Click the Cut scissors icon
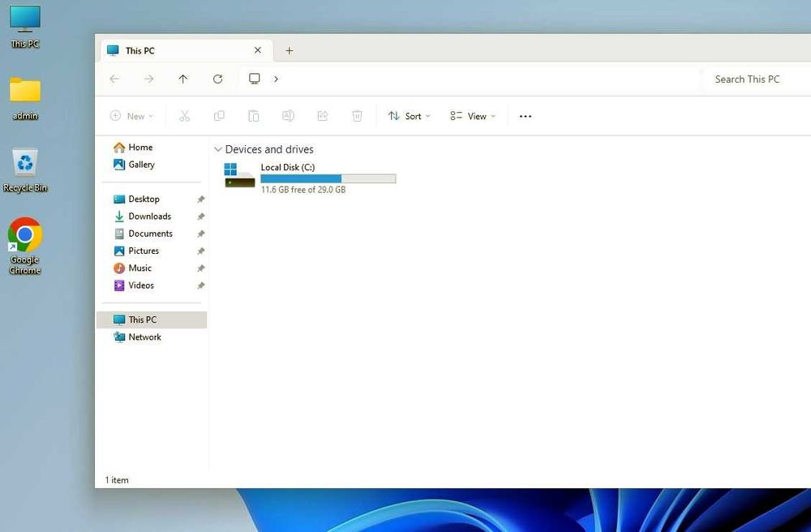 tap(185, 116)
